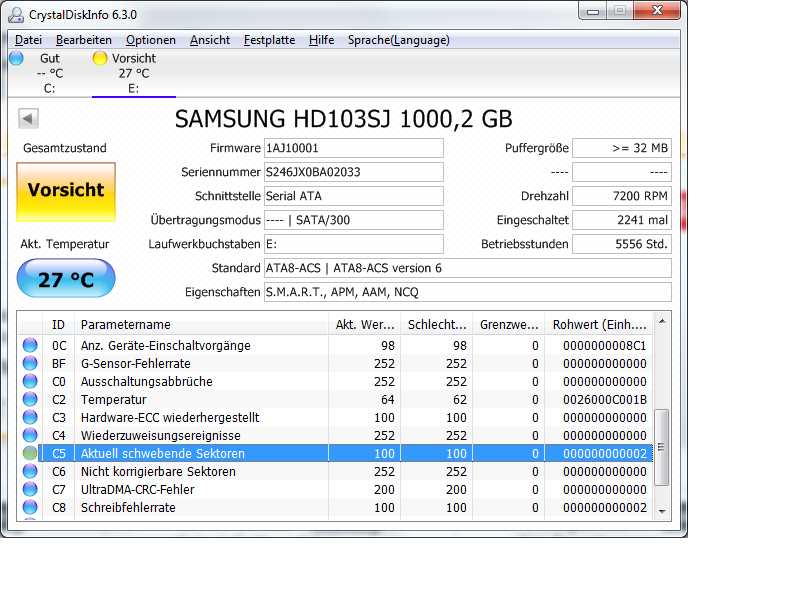This screenshot has height=600, width=800.
Task: Click the Schlecht... column header
Action: pyautogui.click(x=437, y=324)
